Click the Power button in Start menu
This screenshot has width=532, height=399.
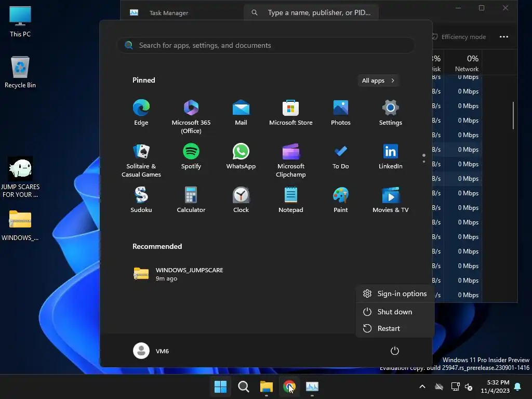coord(395,351)
